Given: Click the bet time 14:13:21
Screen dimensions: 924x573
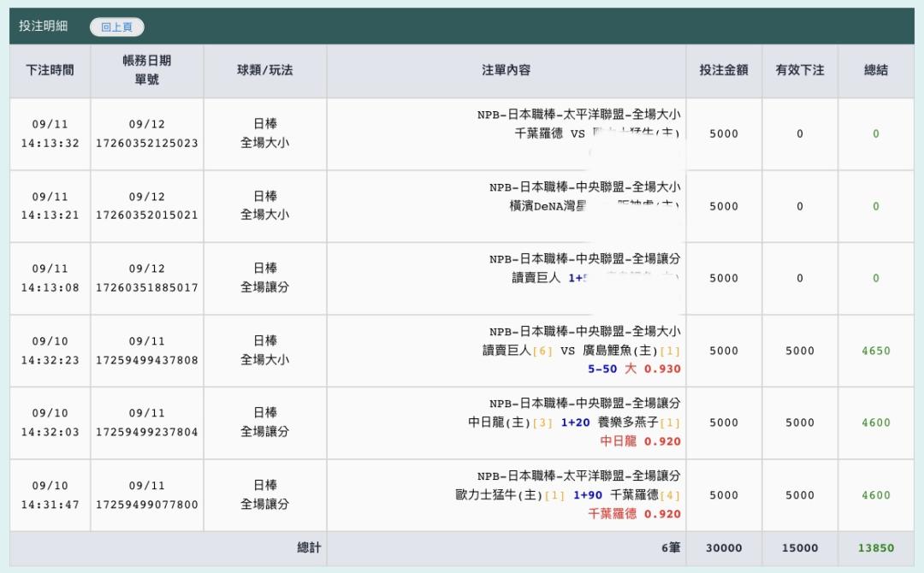Looking at the screenshot, I should [x=50, y=215].
